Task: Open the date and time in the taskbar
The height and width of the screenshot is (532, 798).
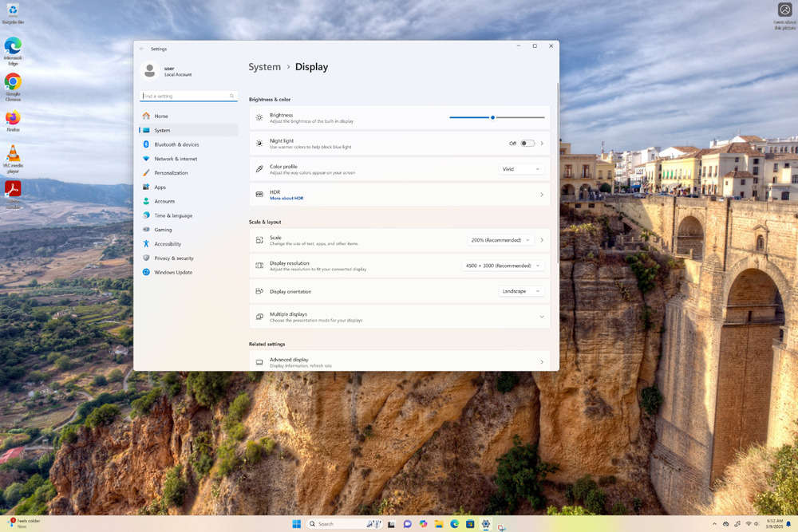Action: pos(774,524)
